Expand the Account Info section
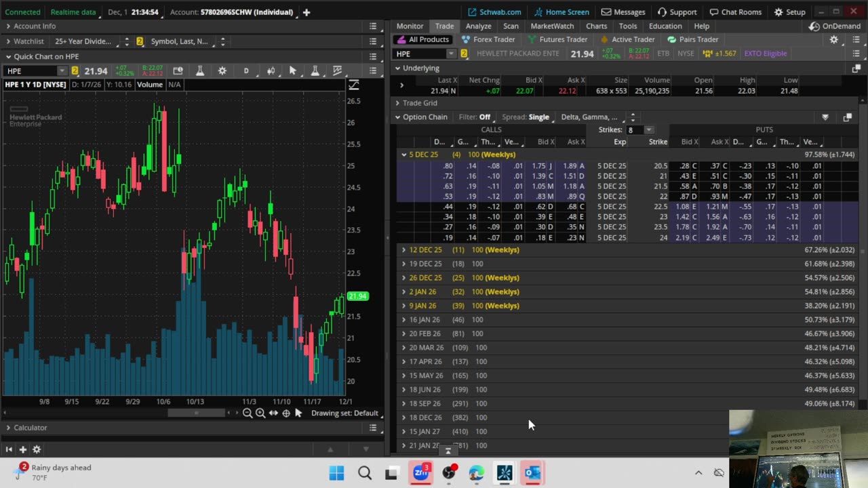Viewport: 868px width, 488px height. 8,26
